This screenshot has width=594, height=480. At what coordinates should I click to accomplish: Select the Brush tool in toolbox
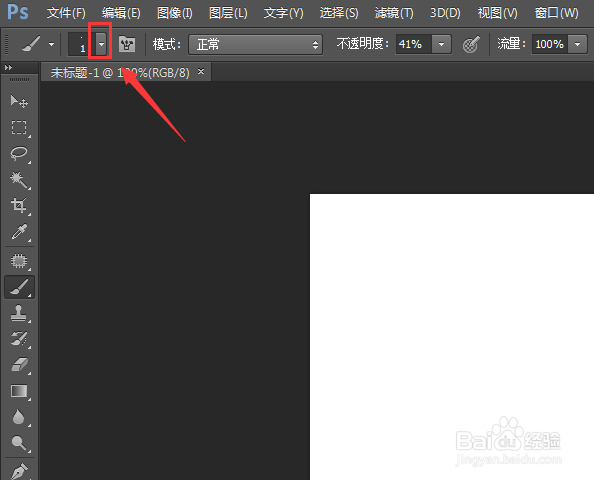(x=19, y=287)
